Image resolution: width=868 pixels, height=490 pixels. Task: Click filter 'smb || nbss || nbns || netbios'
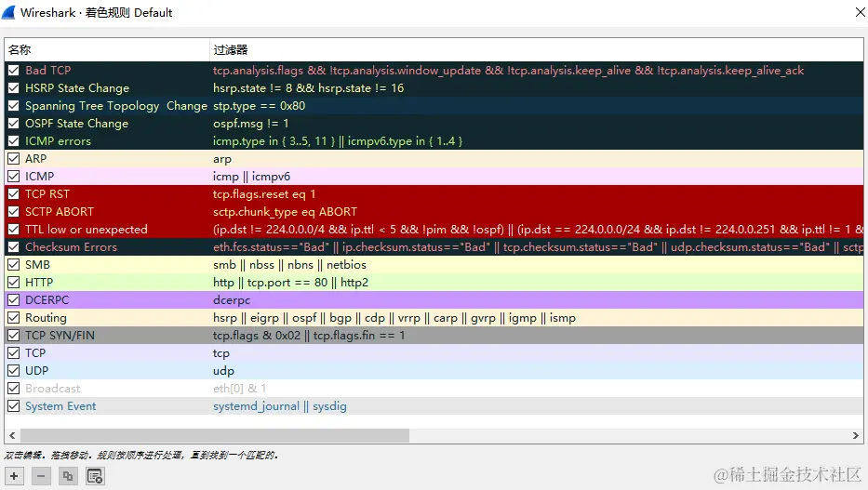click(289, 265)
